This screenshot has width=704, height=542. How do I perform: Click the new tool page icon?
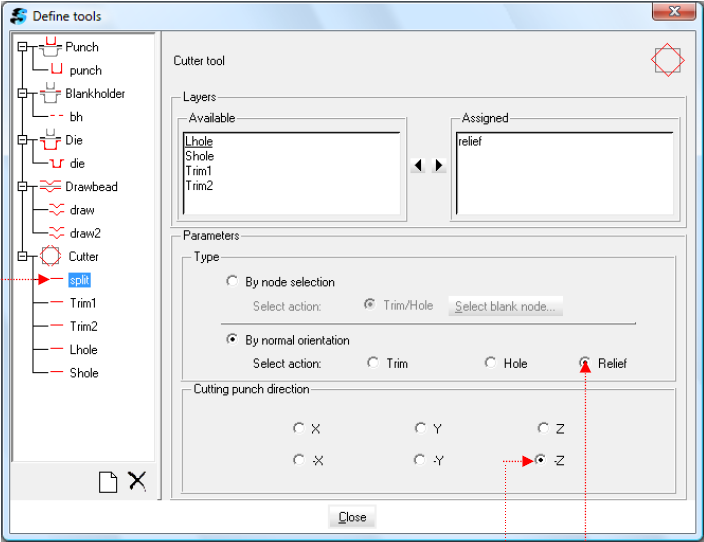(x=108, y=482)
